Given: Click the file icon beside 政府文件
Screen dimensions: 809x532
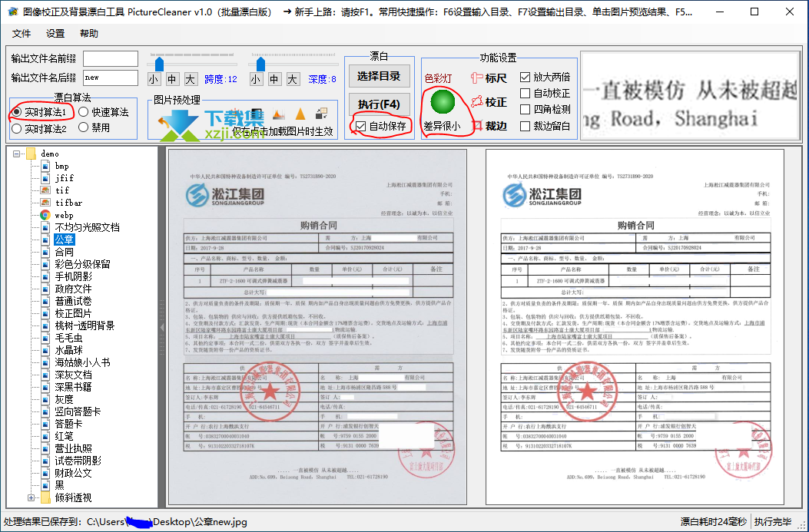Looking at the screenshot, I should tap(45, 289).
